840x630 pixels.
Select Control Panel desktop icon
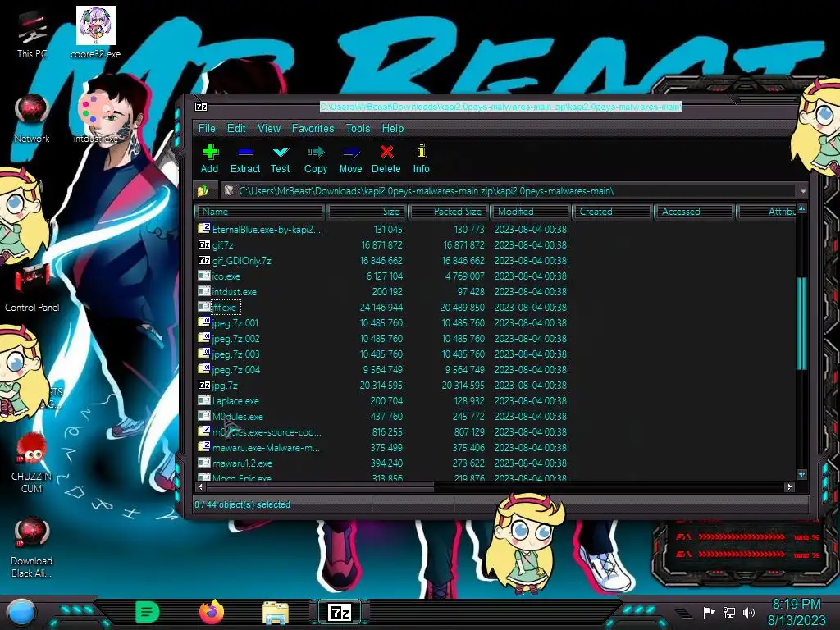point(32,288)
